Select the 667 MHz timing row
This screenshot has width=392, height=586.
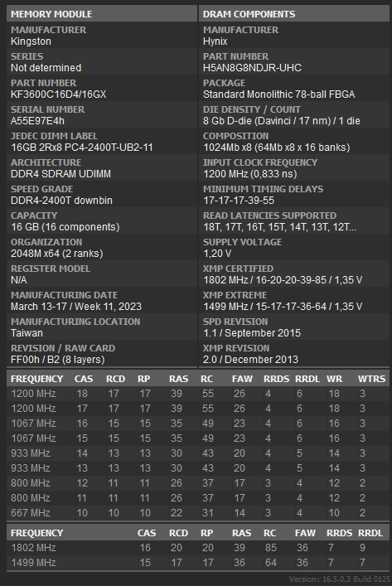[198, 513]
